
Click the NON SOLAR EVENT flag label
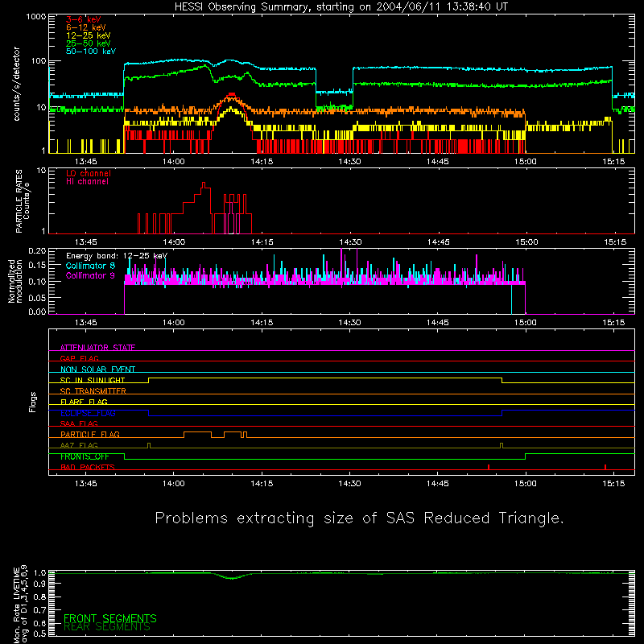[97, 369]
